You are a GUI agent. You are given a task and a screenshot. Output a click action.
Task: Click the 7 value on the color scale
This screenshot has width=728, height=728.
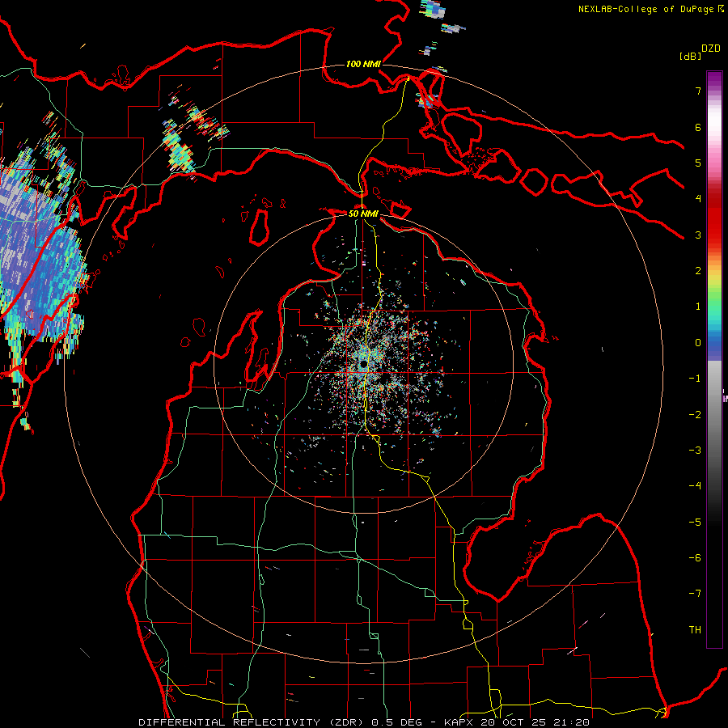click(698, 91)
